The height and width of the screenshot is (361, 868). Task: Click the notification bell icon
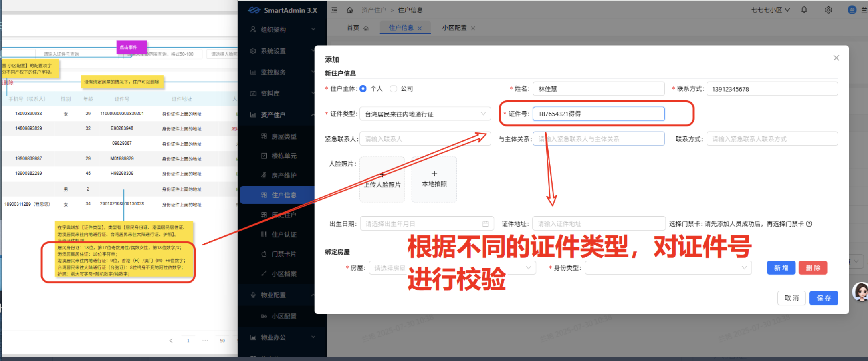tap(804, 10)
